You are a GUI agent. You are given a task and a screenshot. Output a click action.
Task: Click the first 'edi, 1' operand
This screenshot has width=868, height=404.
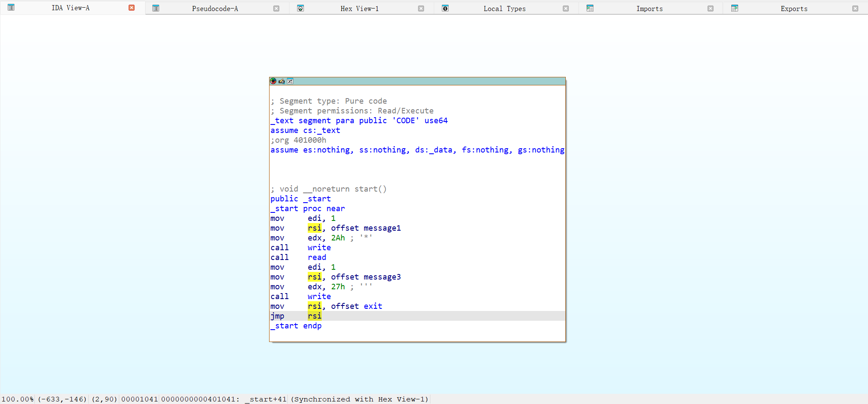pyautogui.click(x=322, y=218)
